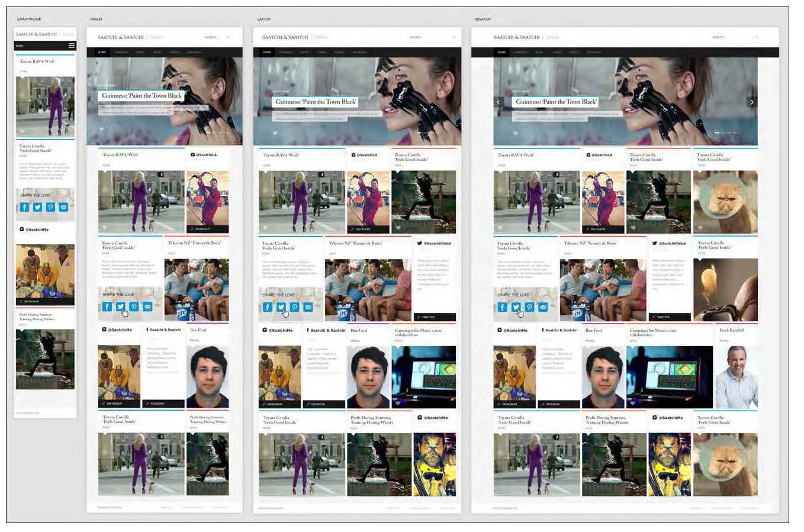804x532 pixels.
Task: Share via email icon in laptop layout
Action: [x=308, y=307]
